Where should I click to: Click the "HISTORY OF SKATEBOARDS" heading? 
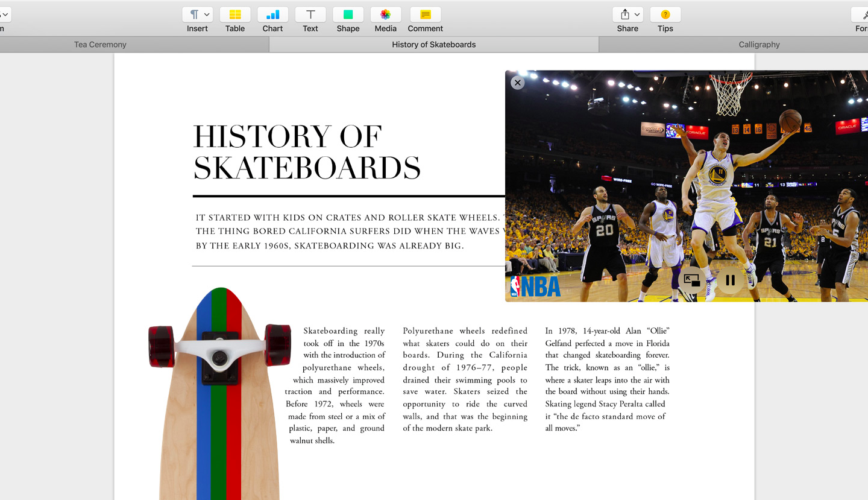(307, 153)
